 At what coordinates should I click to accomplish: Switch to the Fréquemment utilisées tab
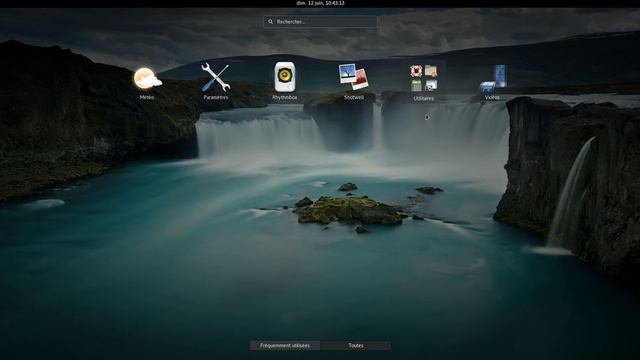[285, 346]
